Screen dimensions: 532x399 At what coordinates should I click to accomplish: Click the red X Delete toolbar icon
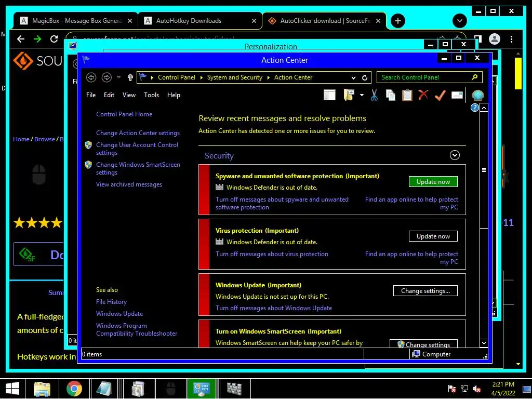(423, 95)
